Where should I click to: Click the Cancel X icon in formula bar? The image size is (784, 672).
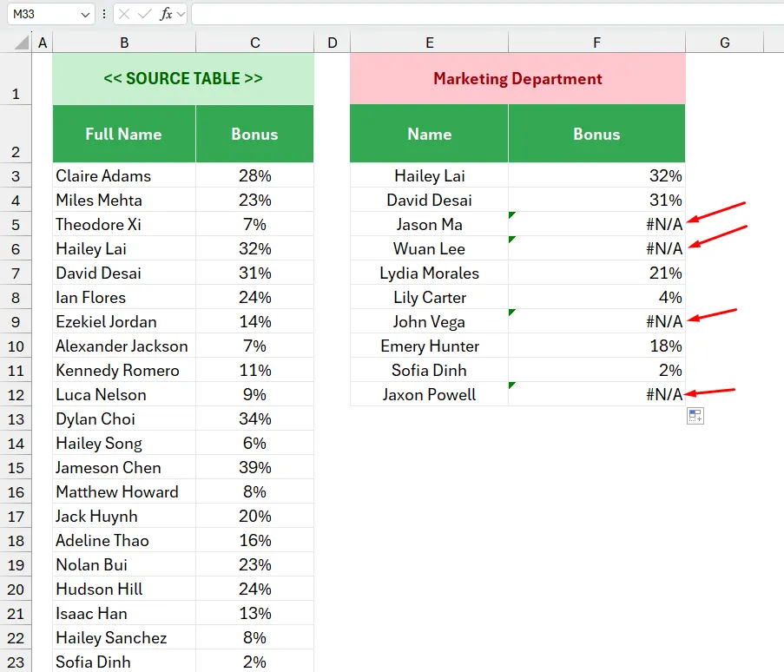pyautogui.click(x=125, y=14)
